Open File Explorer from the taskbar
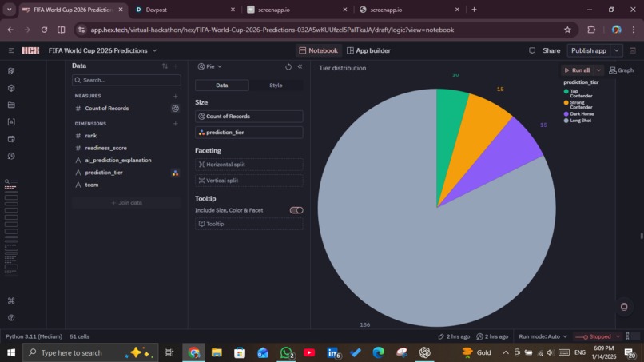 217,352
